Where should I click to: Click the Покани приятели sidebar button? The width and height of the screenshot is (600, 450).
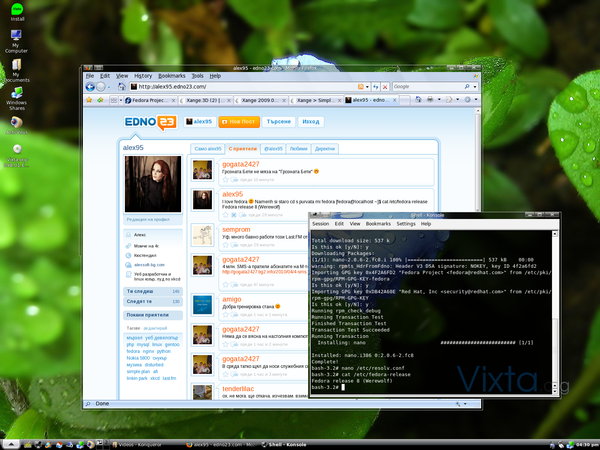click(152, 315)
